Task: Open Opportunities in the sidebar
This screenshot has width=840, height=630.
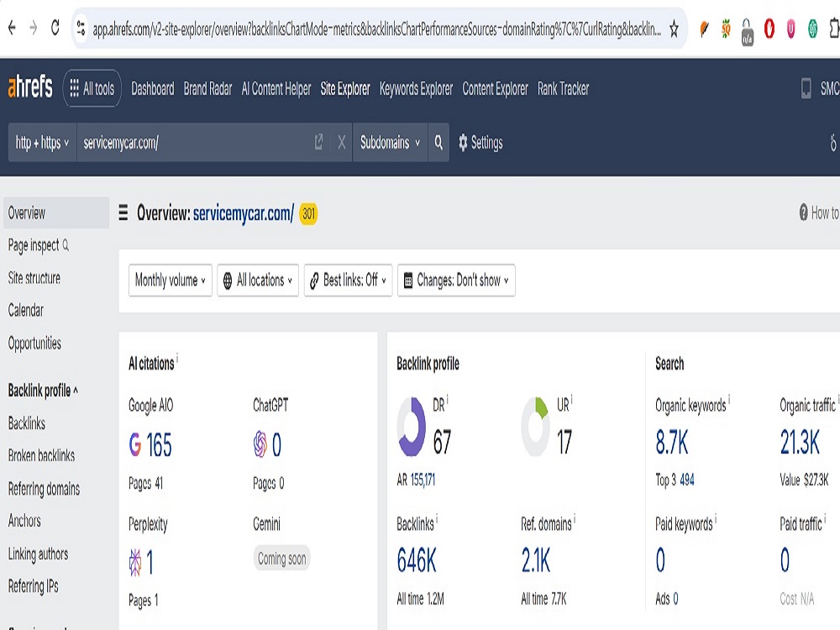Action: coord(34,343)
